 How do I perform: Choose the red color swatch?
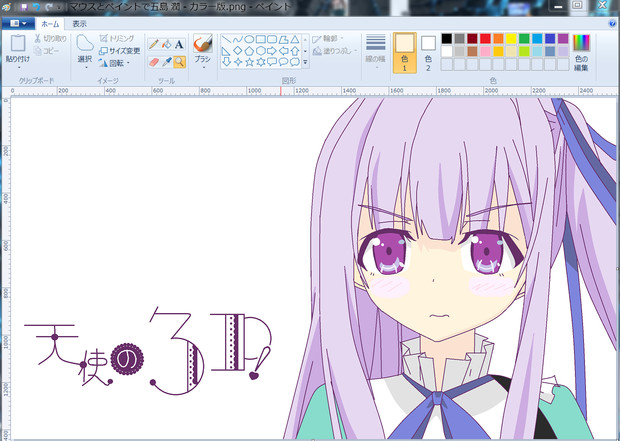(x=486, y=38)
